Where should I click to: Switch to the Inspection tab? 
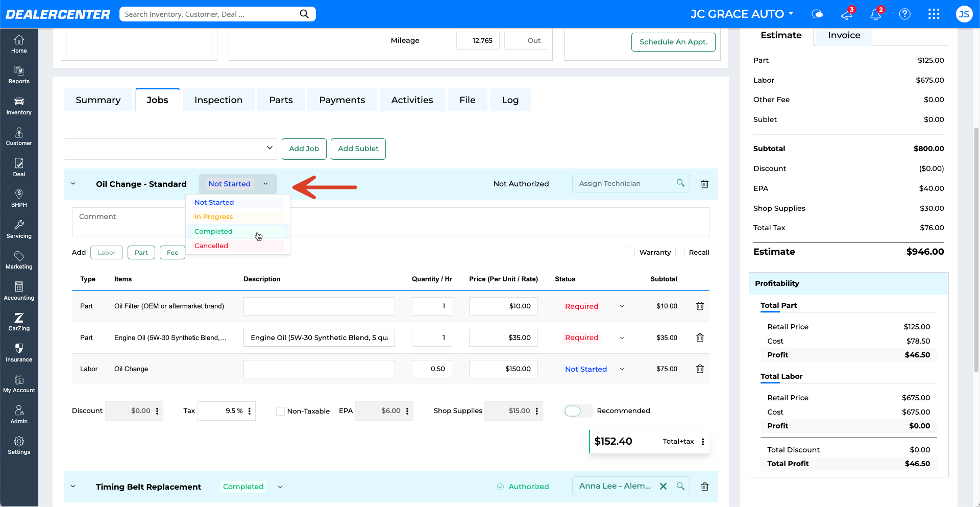pyautogui.click(x=218, y=100)
